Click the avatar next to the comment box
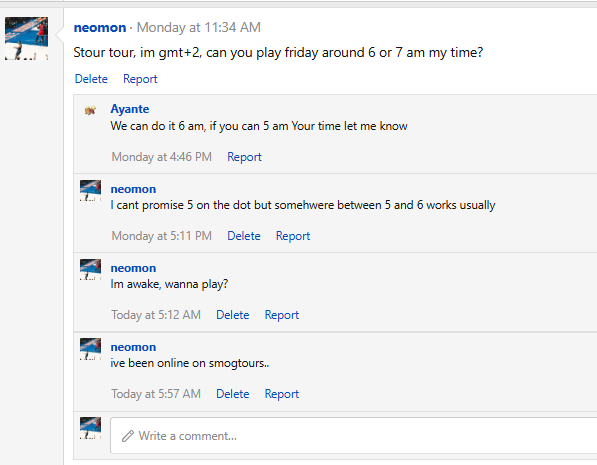This screenshot has width=597, height=465. coord(90,428)
